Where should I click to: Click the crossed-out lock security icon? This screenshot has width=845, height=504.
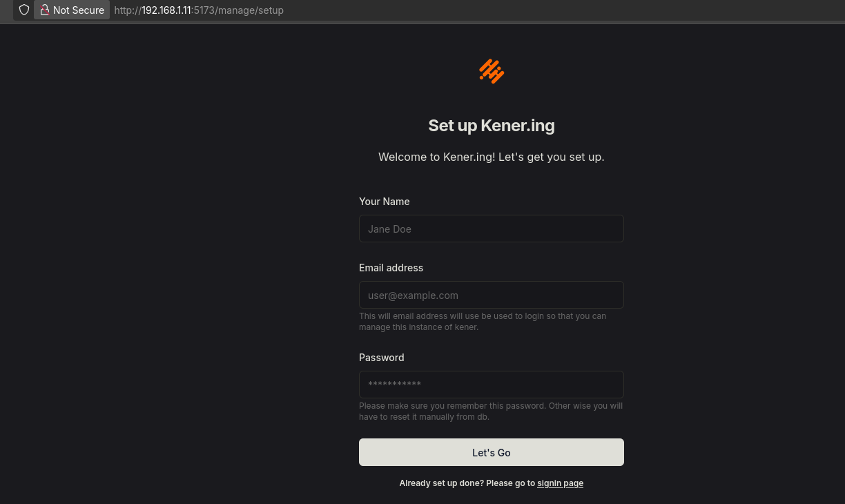coord(45,10)
